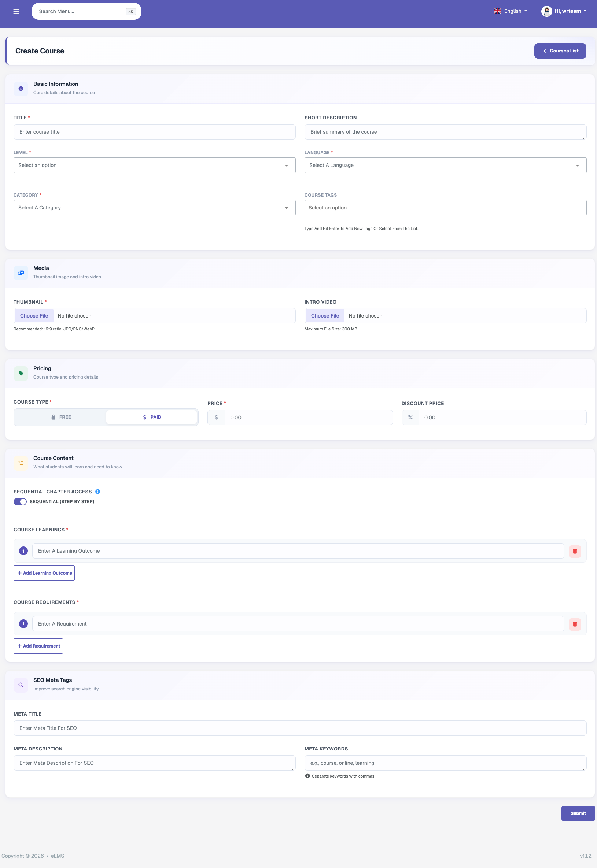Click the tags hint 'Type And Hit Enter'
The width and height of the screenshot is (597, 868).
[361, 229]
